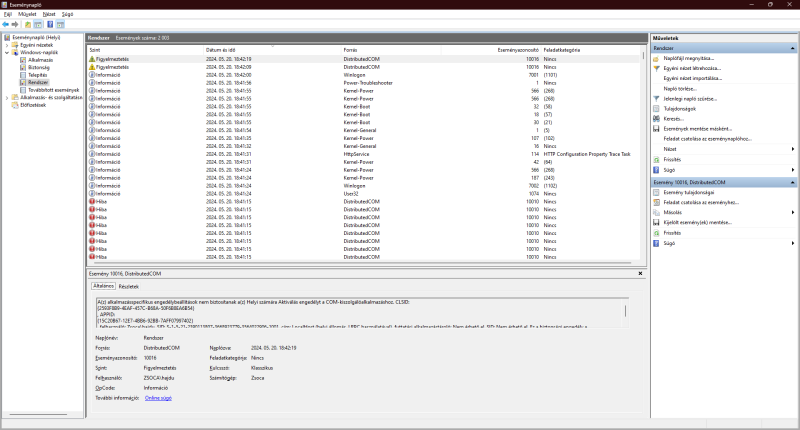Select the Eseménynapló (Helyi) root icon
This screenshot has width=800, height=430.
(7, 37)
